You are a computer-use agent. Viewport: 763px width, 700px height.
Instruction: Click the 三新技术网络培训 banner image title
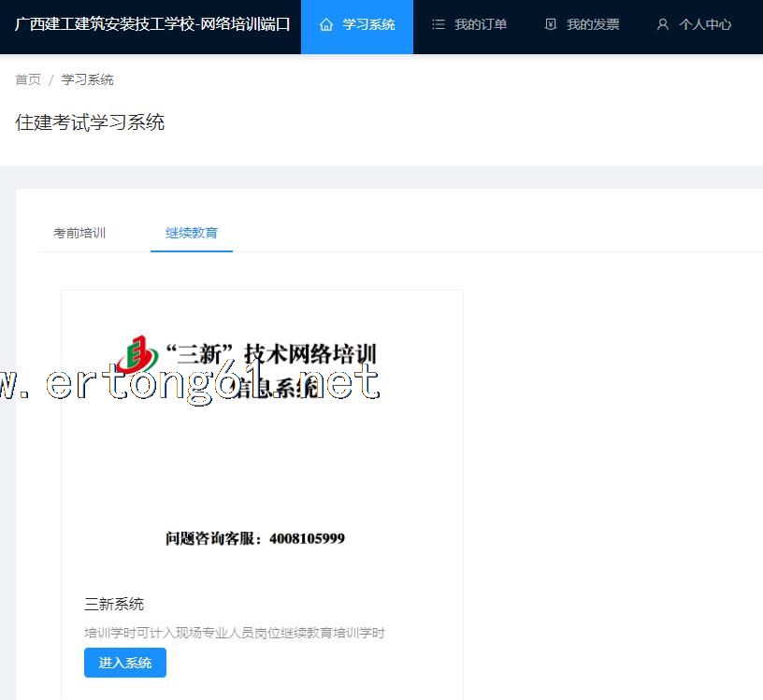[x=271, y=354]
